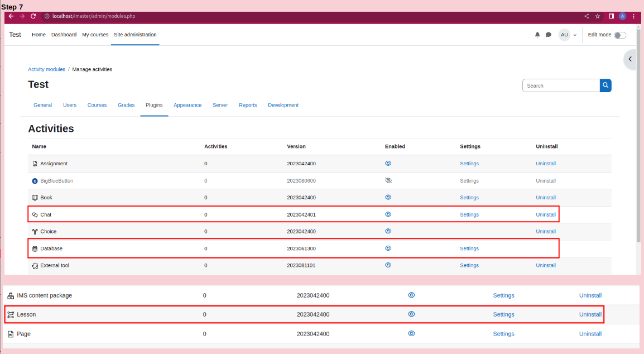Hide the IMS content package eye icon
644x354 pixels.
[411, 295]
